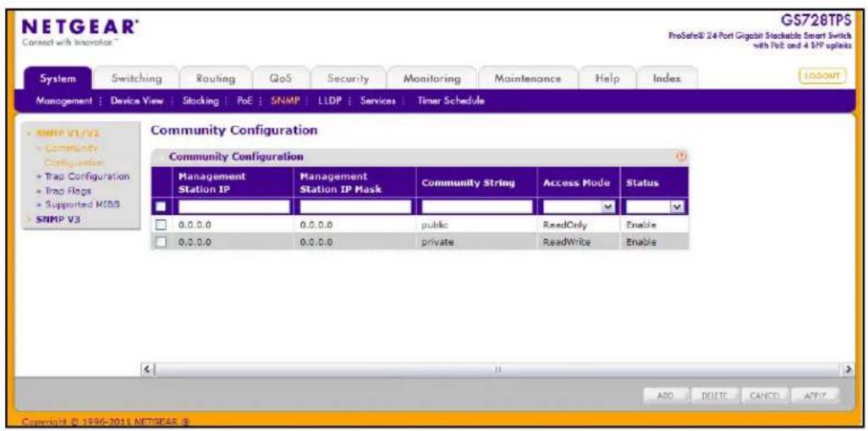Open Supported MIBS in the sidebar
The height and width of the screenshot is (431, 868).
[83, 204]
